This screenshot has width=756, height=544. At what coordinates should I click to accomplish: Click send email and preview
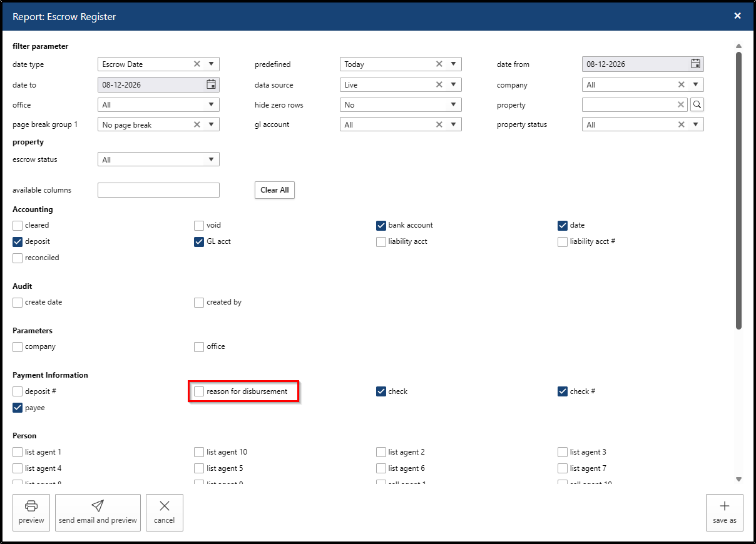tap(98, 513)
